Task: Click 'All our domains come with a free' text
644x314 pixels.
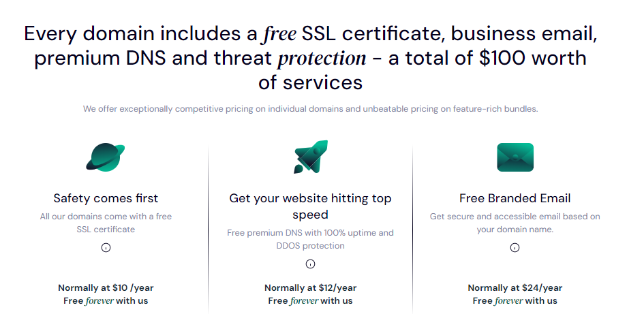Action: click(x=106, y=217)
